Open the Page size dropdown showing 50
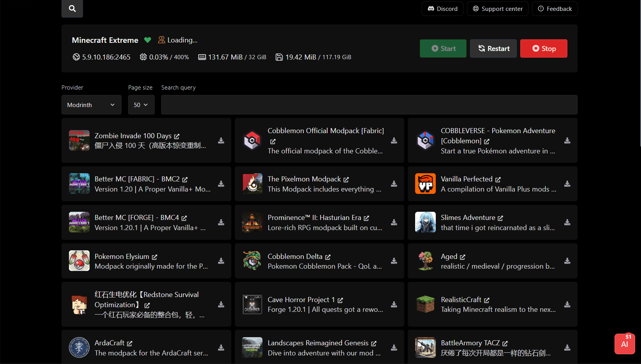The image size is (641, 364). [x=141, y=105]
